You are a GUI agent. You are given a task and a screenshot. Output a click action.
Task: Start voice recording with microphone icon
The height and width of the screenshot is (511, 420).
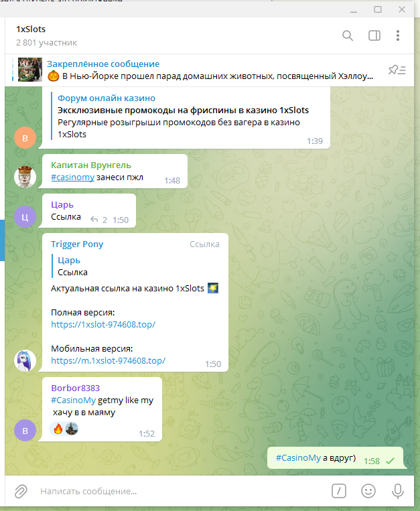point(398,491)
